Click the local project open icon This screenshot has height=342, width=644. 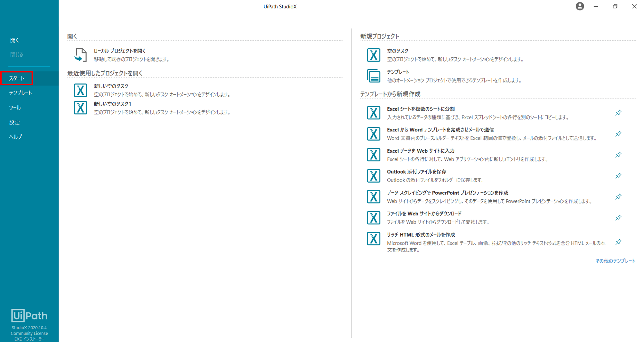coord(80,55)
